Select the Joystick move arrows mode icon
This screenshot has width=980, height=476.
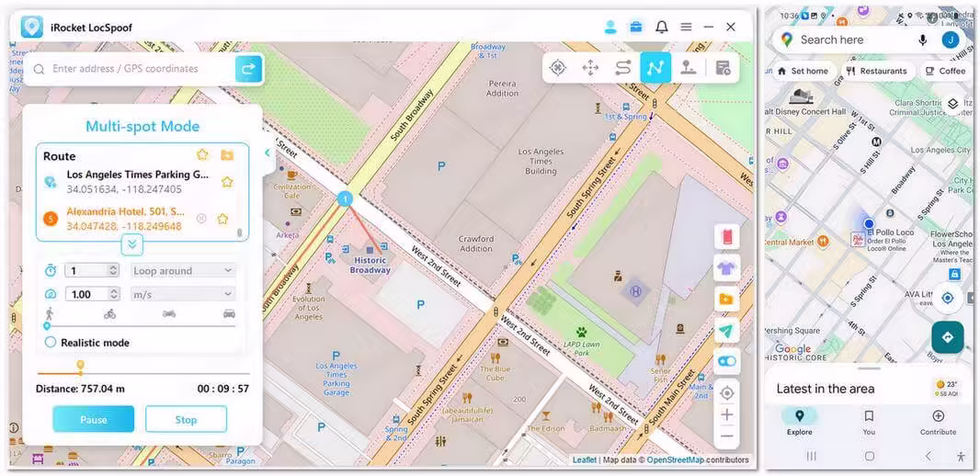590,68
